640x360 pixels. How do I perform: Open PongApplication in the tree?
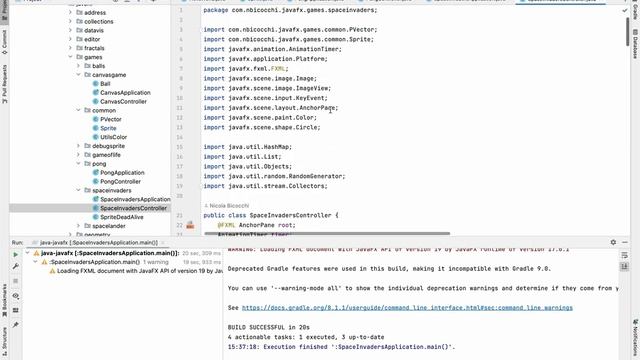tap(122, 173)
